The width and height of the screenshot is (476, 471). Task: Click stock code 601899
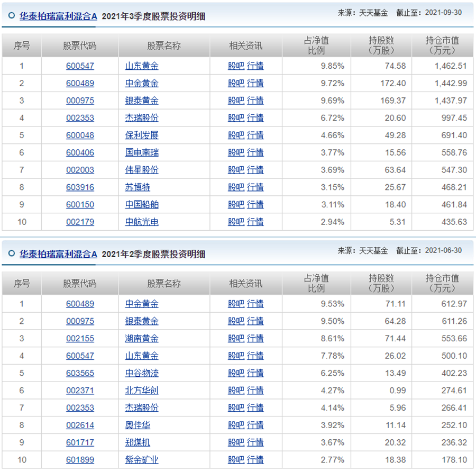click(80, 459)
